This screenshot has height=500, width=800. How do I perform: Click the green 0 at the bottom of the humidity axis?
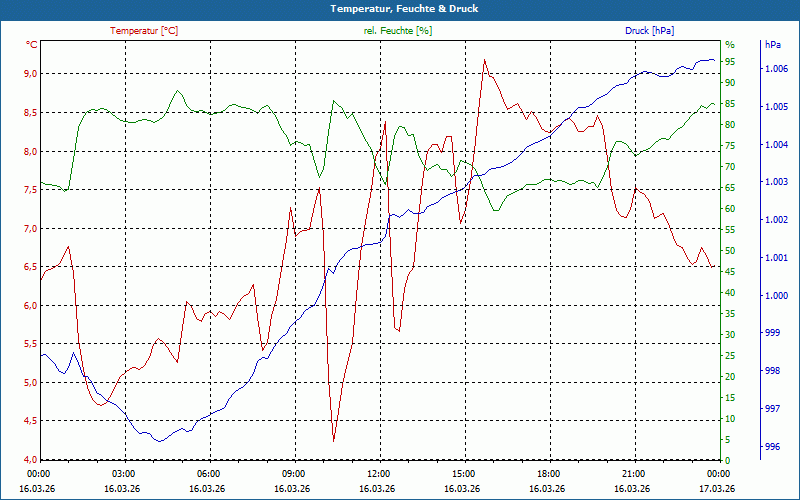(x=728, y=460)
